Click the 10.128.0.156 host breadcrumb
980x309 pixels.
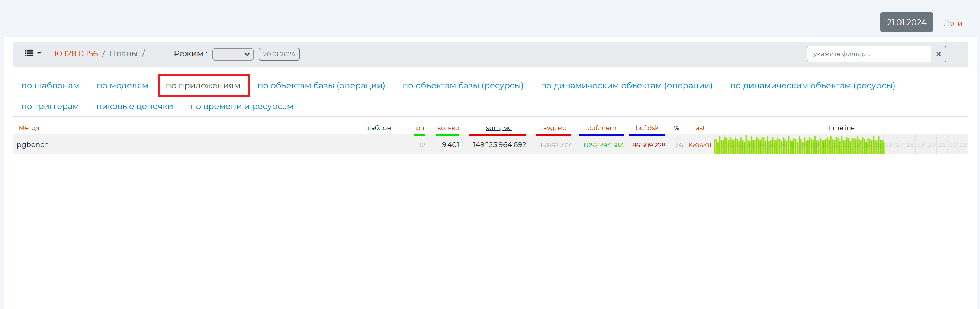[76, 53]
